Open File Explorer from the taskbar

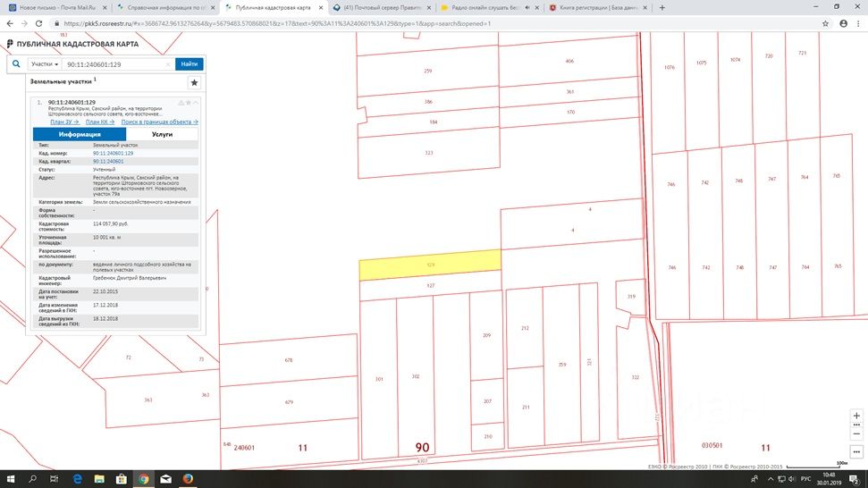[x=99, y=479]
